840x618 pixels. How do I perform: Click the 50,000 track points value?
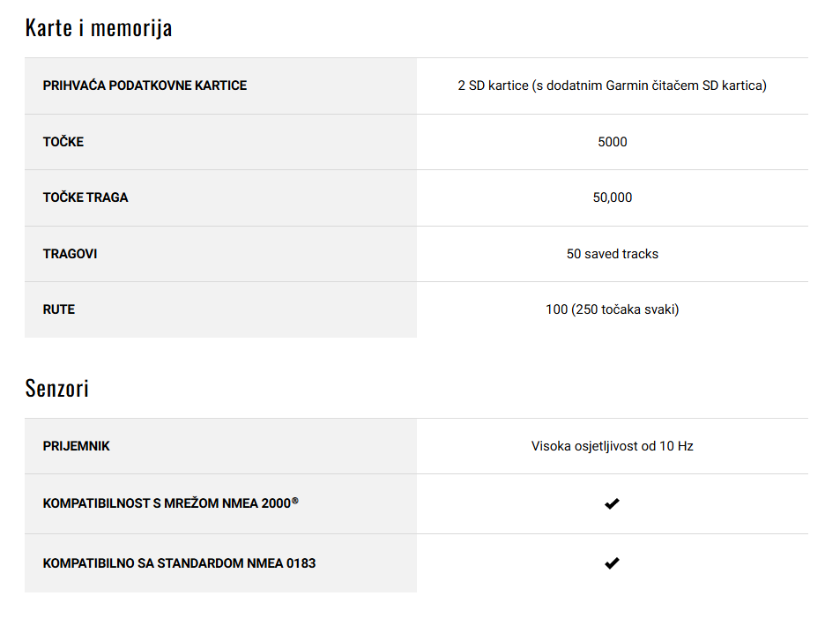point(613,197)
